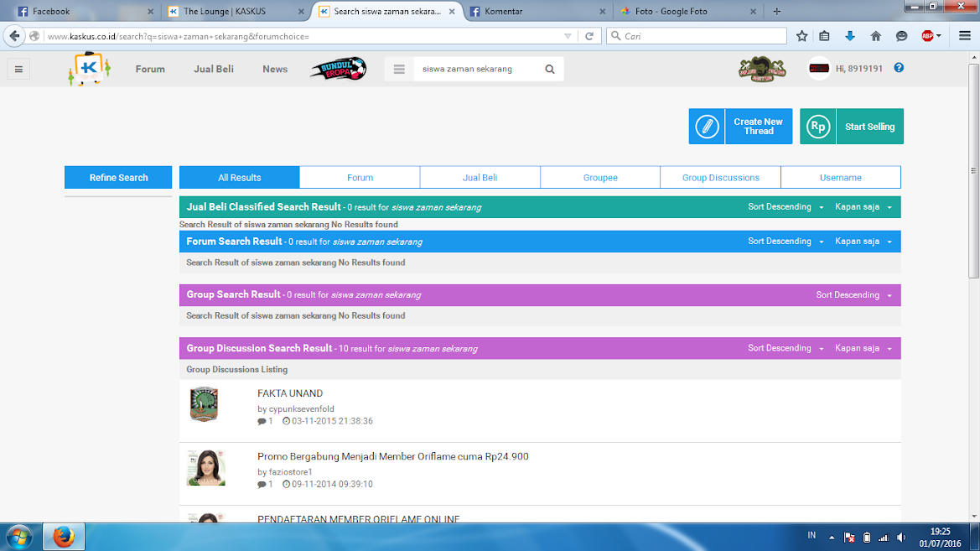This screenshot has width=980, height=551.
Task: Show bookmarks list icon
Action: coord(824,36)
